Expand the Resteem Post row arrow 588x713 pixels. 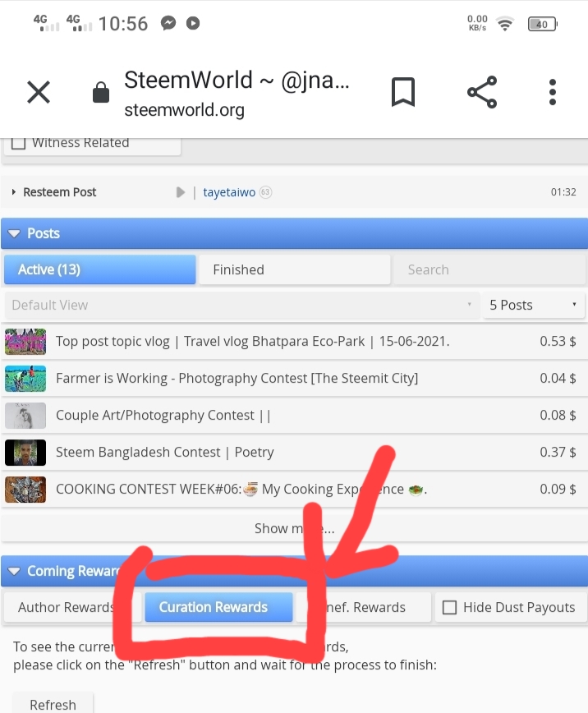click(x=14, y=192)
